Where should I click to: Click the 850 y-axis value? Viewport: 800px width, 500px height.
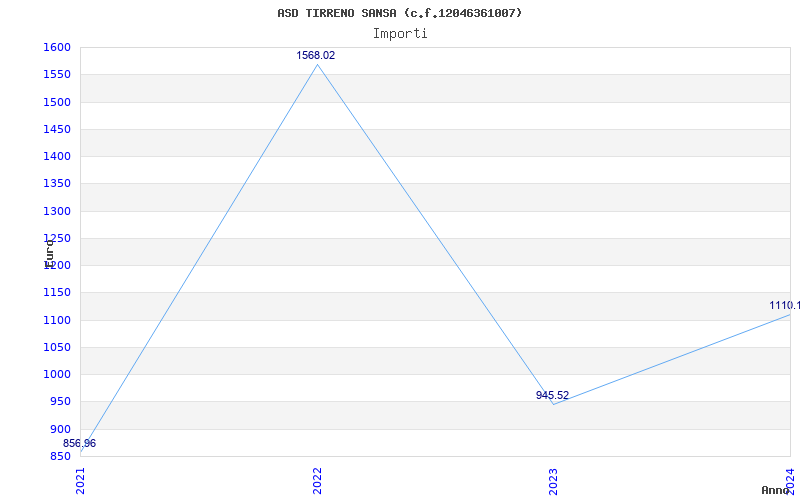(60, 456)
